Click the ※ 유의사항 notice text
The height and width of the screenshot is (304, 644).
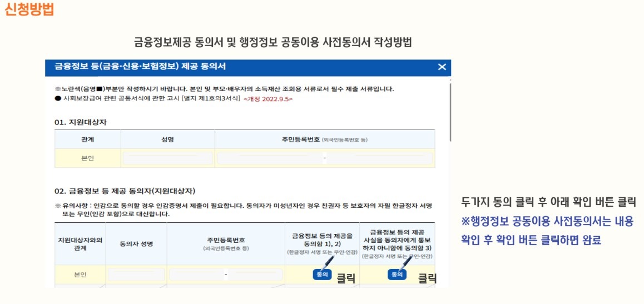pyautogui.click(x=243, y=209)
